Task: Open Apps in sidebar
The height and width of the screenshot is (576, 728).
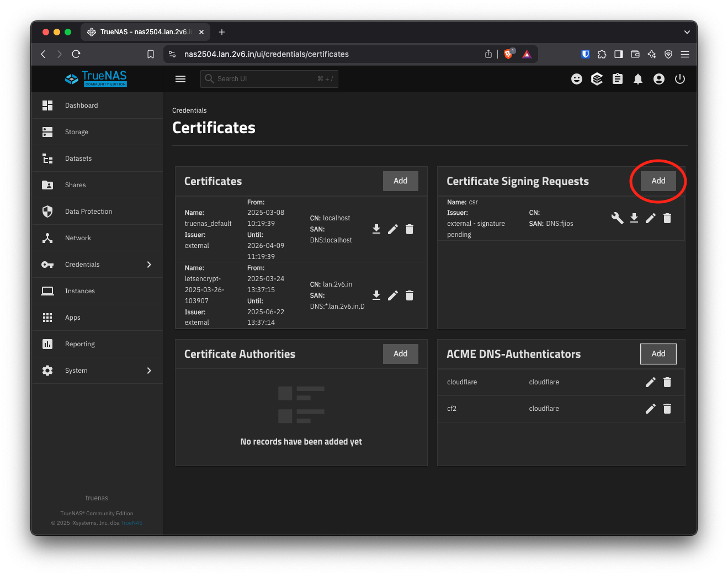Action: click(x=97, y=318)
